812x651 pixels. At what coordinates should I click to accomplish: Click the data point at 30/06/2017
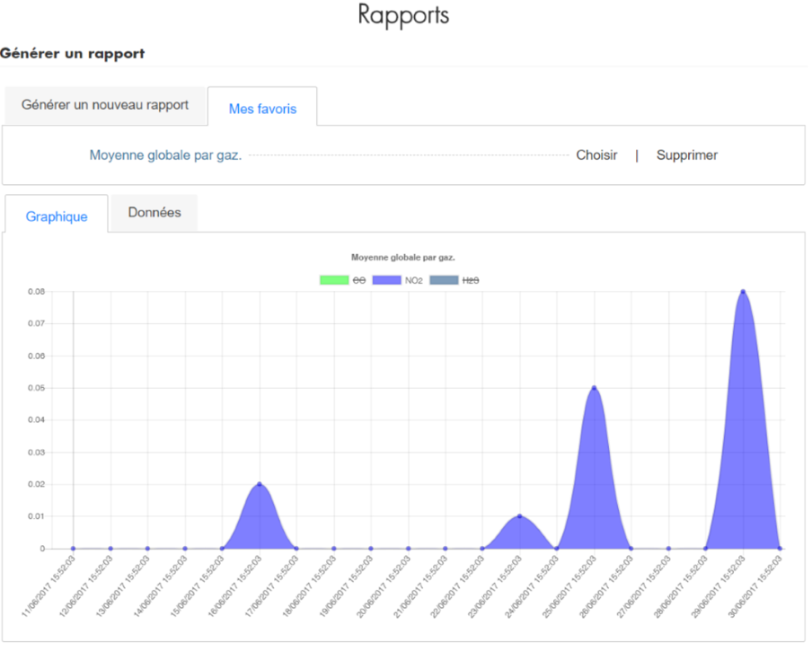(x=780, y=549)
